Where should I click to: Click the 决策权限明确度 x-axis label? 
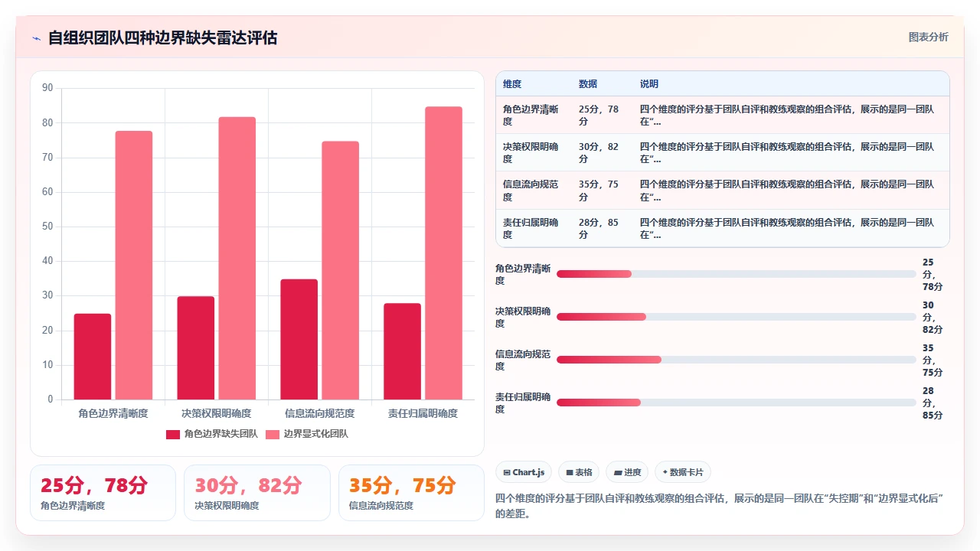(217, 413)
